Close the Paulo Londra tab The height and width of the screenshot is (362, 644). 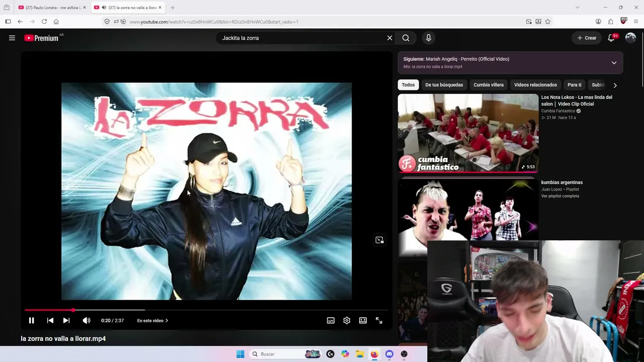pyautogui.click(x=85, y=8)
